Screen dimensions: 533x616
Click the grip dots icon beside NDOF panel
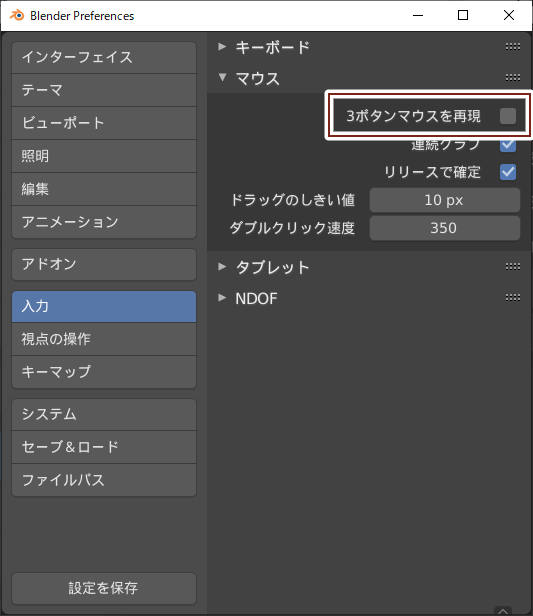(x=513, y=298)
